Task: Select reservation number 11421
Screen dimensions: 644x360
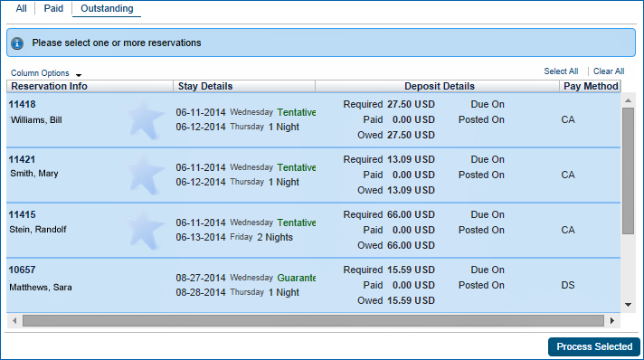Action: pos(23,159)
